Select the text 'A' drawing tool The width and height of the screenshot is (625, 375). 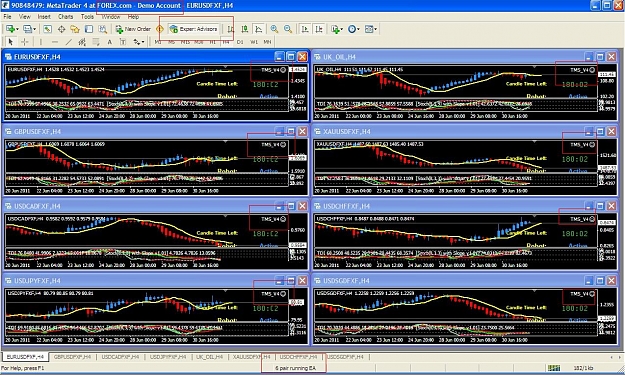click(x=109, y=42)
